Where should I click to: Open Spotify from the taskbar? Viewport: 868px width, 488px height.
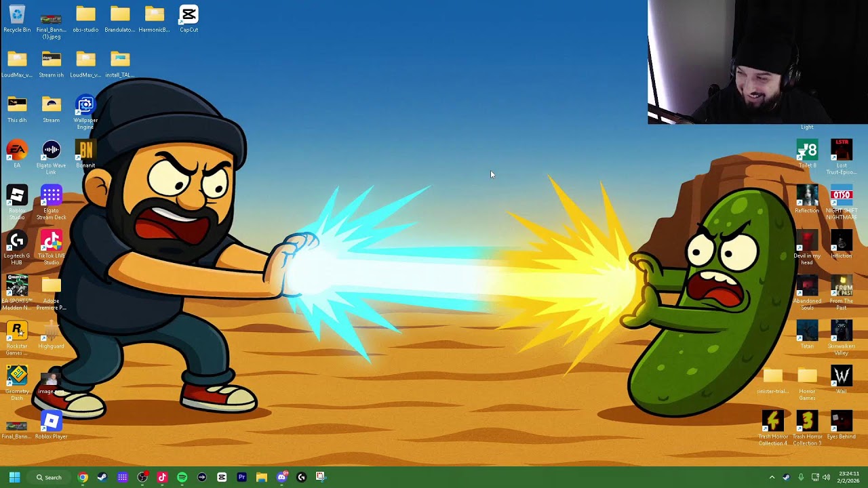point(182,477)
